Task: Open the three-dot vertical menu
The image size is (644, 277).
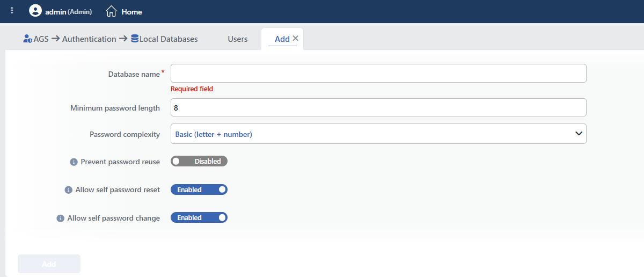Action: (x=12, y=11)
